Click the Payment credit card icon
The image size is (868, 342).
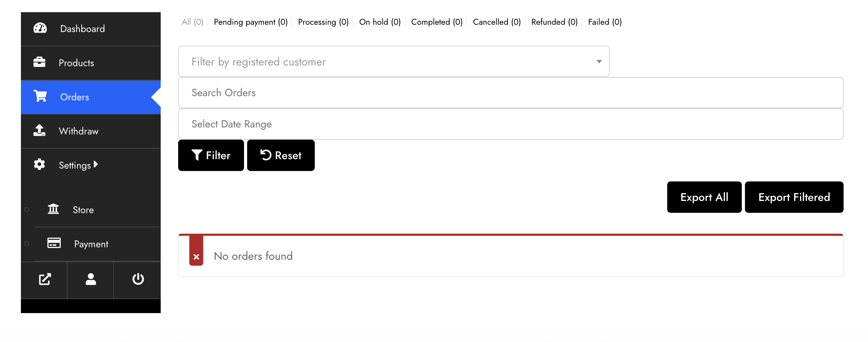coord(54,243)
